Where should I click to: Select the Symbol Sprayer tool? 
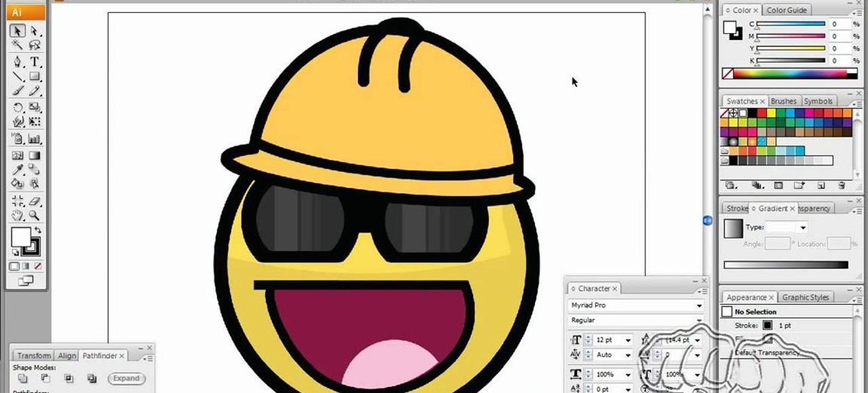pos(18,138)
